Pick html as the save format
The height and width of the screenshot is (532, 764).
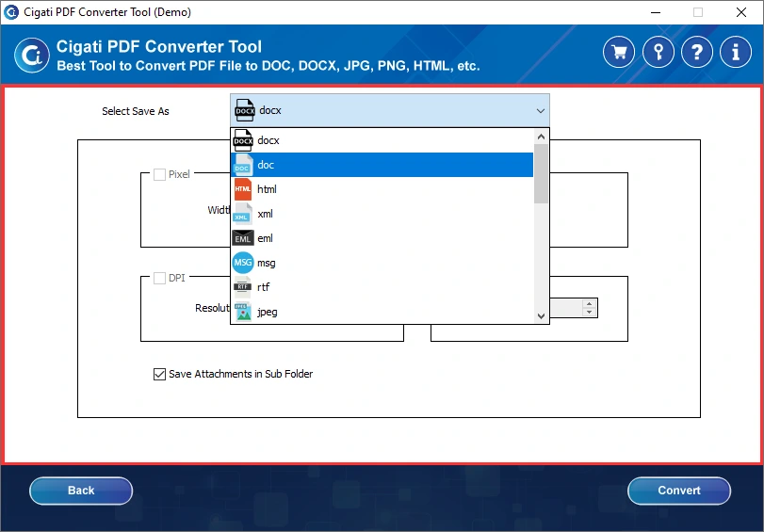pos(382,189)
